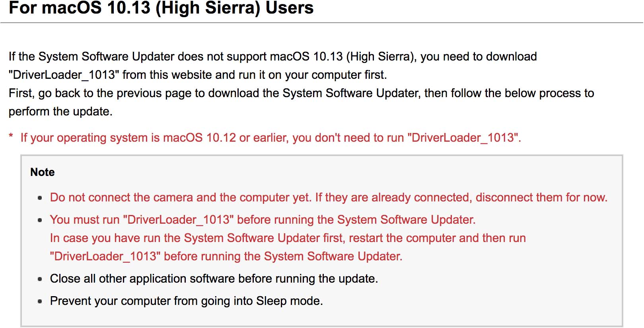Click the "Close all other application software" note

(x=214, y=279)
